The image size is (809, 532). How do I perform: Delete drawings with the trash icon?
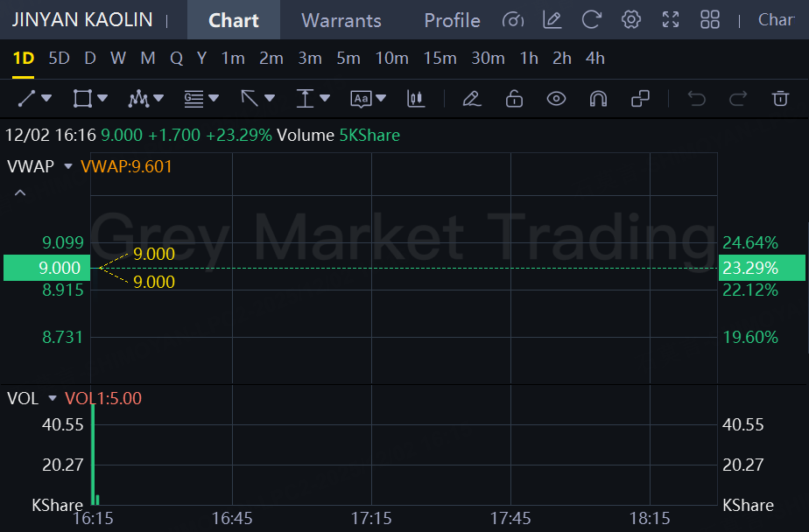tap(780, 99)
